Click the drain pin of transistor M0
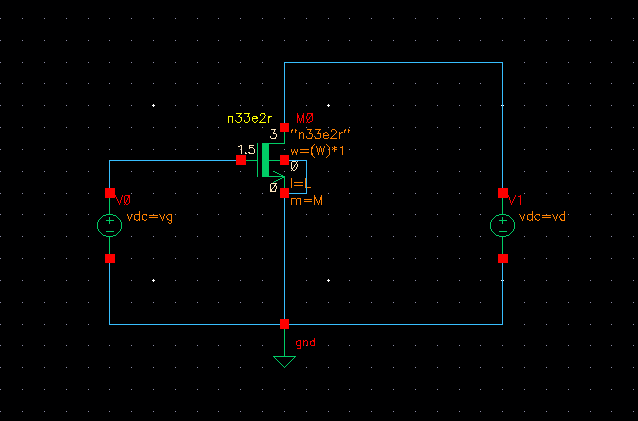638x421 pixels. [284, 128]
